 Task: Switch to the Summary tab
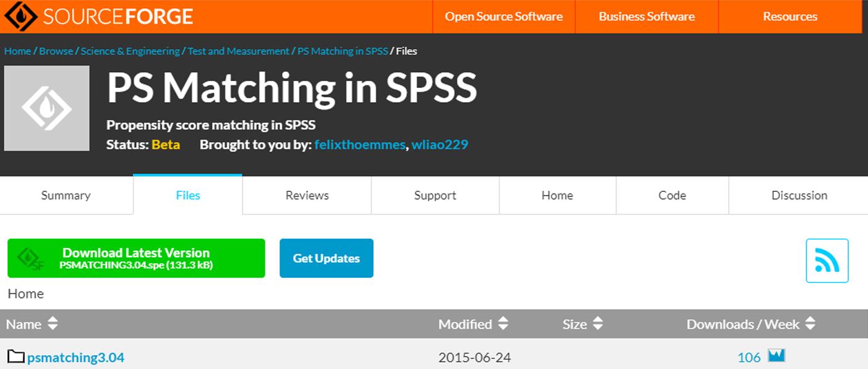click(x=66, y=196)
